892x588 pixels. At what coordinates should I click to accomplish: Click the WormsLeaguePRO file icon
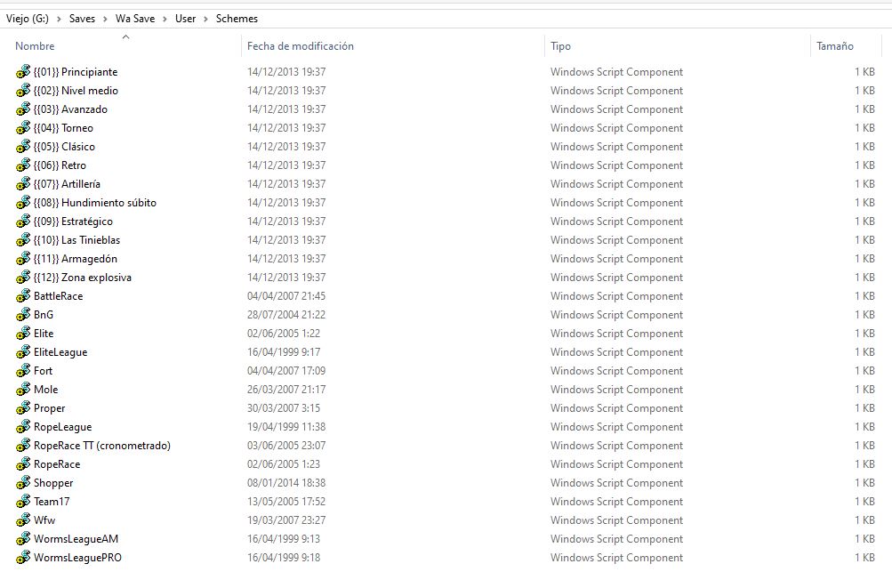(23, 558)
